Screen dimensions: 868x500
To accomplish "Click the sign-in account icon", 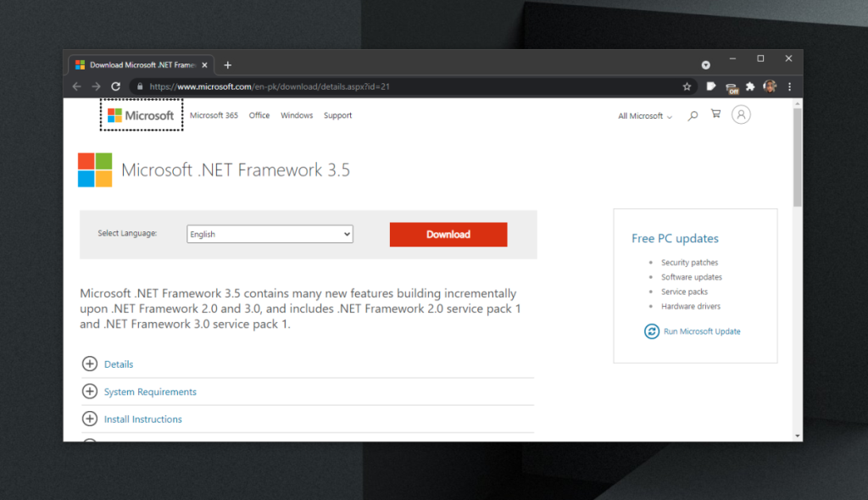I will coord(741,114).
